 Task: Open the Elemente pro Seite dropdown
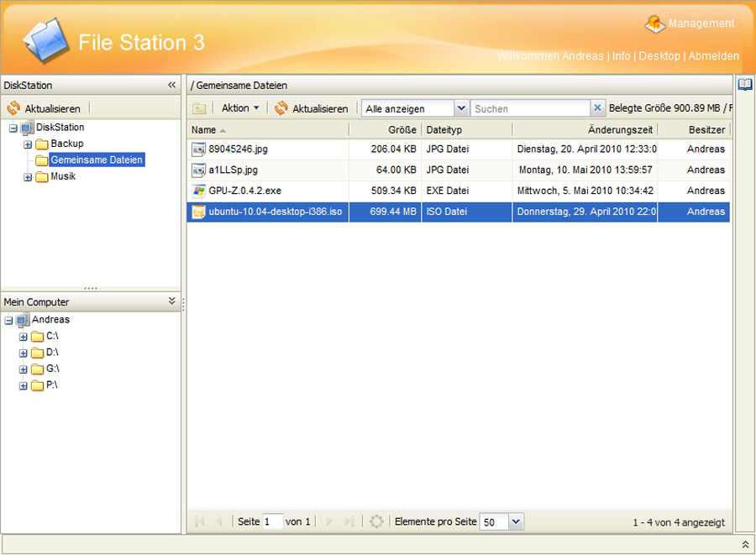pyautogui.click(x=516, y=521)
